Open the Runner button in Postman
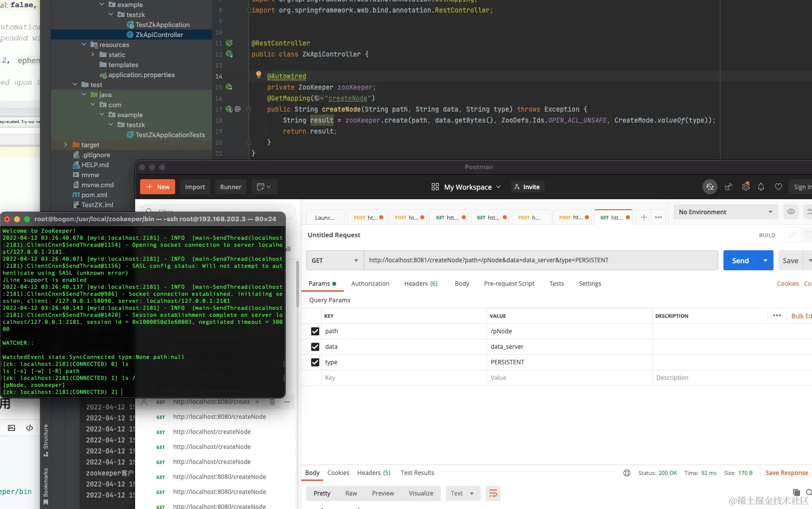Image resolution: width=812 pixels, height=509 pixels. tap(231, 187)
